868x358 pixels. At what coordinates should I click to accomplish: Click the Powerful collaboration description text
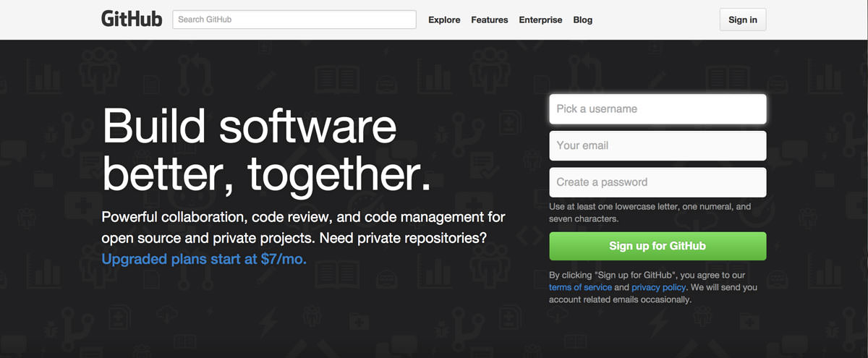303,227
